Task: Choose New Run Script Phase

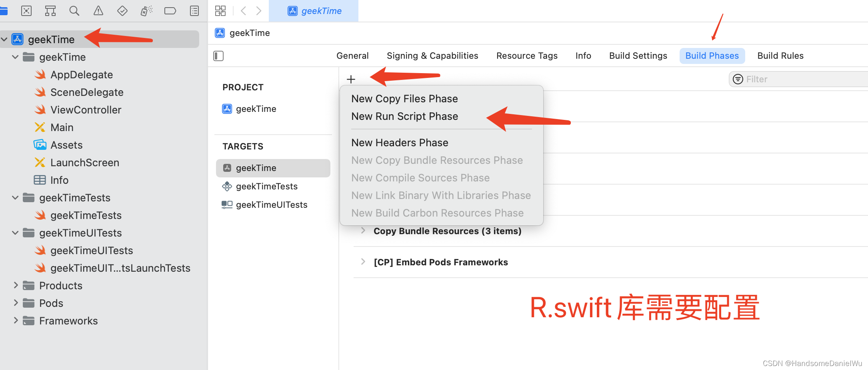Action: click(404, 116)
